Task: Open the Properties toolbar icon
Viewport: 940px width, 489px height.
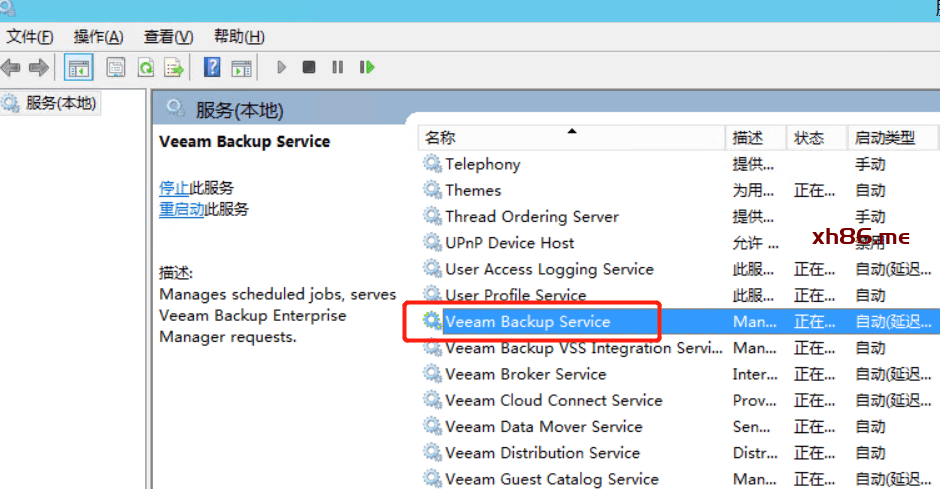Action: 116,67
